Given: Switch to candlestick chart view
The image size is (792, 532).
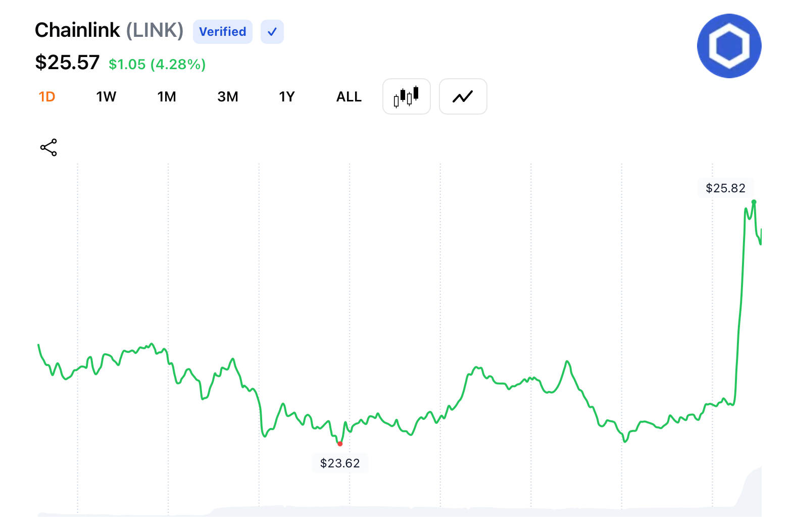Looking at the screenshot, I should (x=406, y=96).
